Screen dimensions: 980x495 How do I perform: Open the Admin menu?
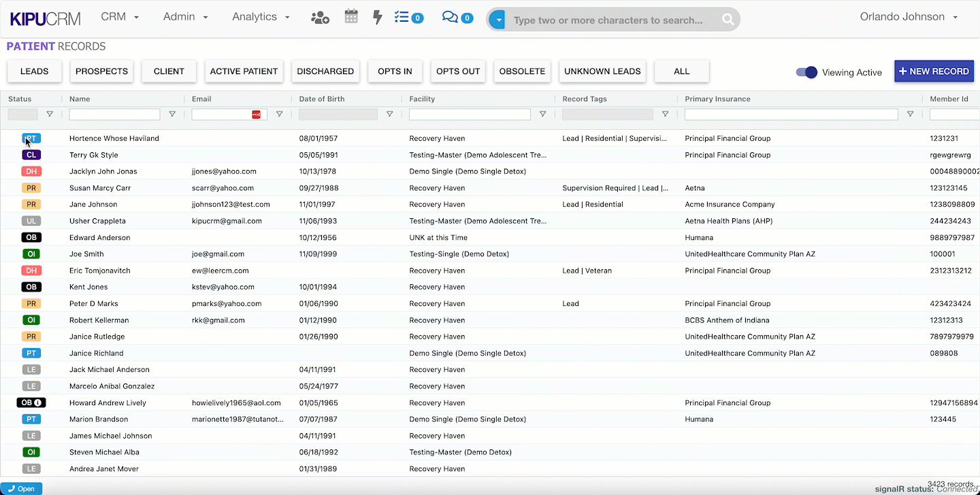tap(185, 17)
